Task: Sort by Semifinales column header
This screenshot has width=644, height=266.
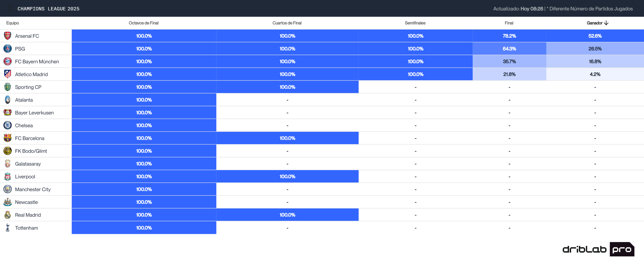Action: click(415, 23)
